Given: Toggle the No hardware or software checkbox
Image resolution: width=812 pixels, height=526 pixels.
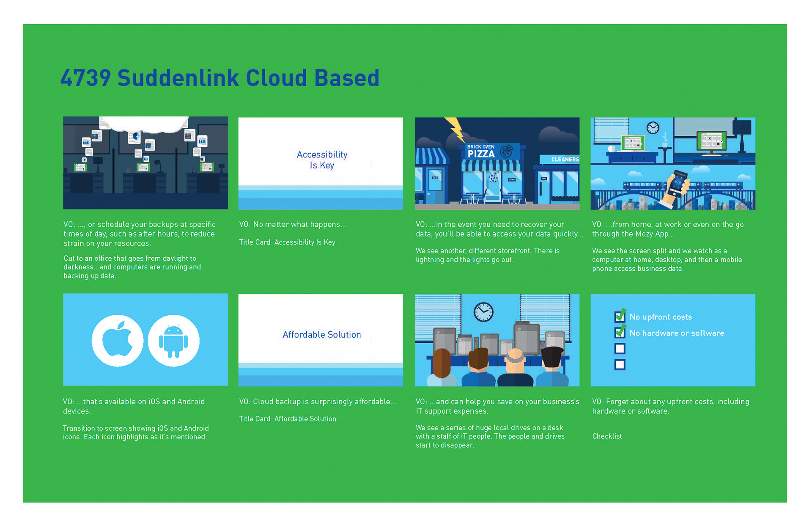Looking at the screenshot, I should 620,333.
